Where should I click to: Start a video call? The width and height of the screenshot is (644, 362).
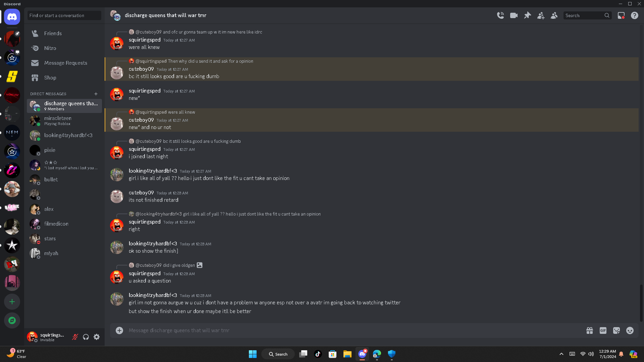click(x=514, y=15)
